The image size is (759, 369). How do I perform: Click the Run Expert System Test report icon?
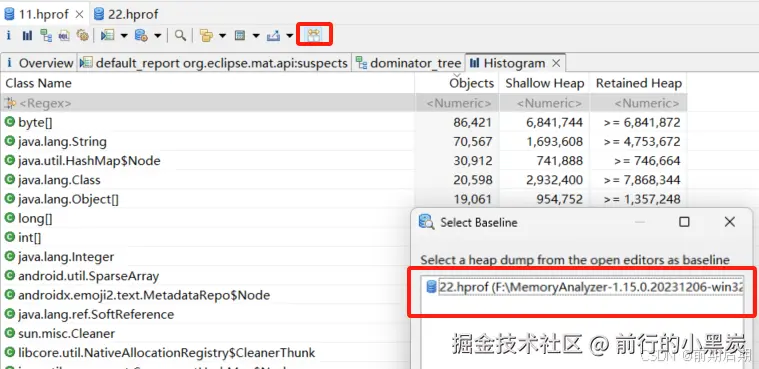click(x=107, y=35)
